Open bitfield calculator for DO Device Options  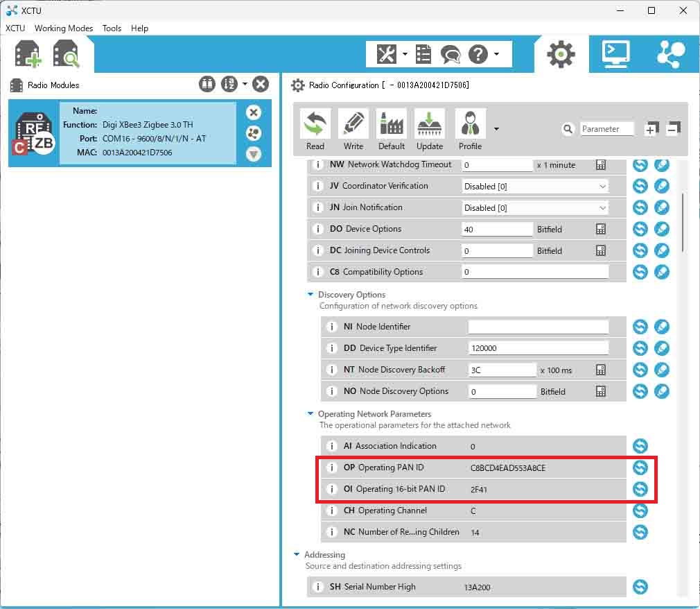pos(601,229)
